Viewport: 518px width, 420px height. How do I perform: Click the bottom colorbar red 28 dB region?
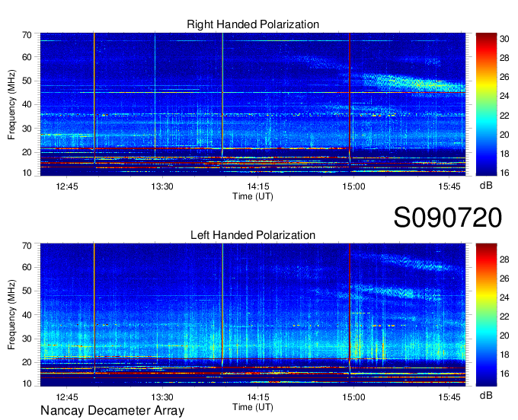[x=486, y=259]
